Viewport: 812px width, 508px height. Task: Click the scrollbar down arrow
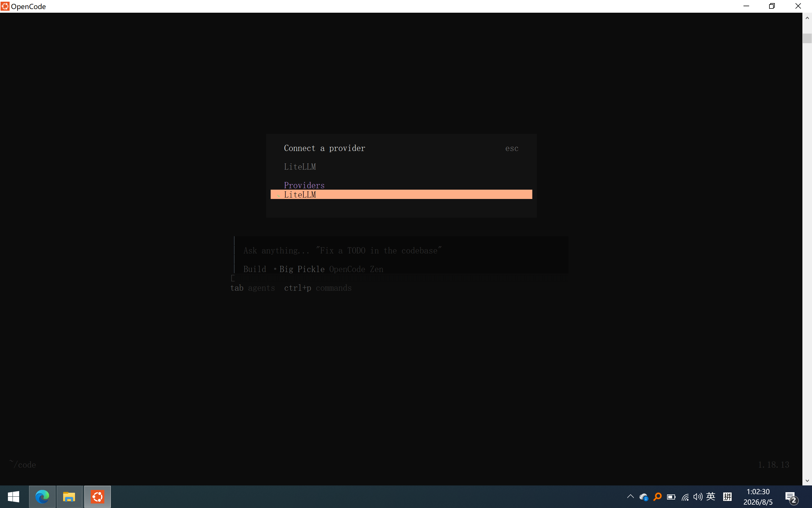click(x=807, y=480)
